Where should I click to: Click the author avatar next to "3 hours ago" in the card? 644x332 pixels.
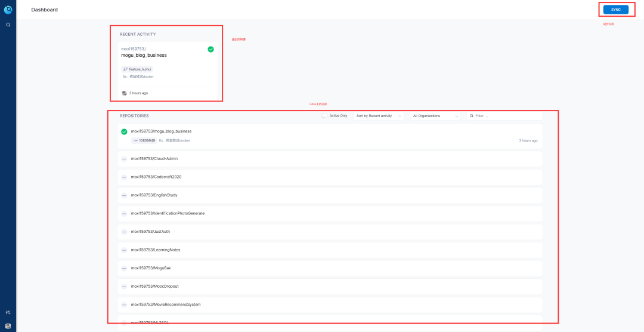pos(125,93)
